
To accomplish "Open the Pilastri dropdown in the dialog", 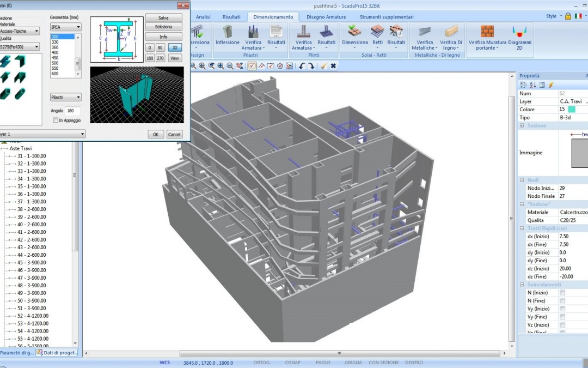I will 65,96.
